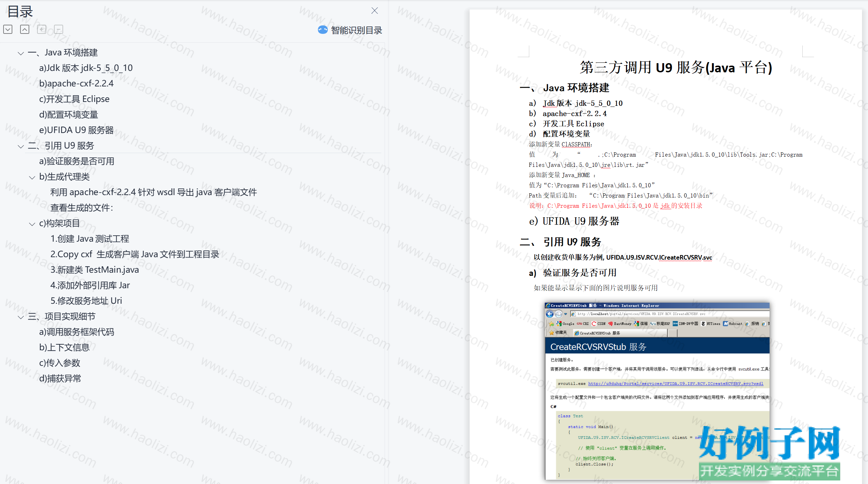Click 添加新变量 Java_HOME line

562,175
